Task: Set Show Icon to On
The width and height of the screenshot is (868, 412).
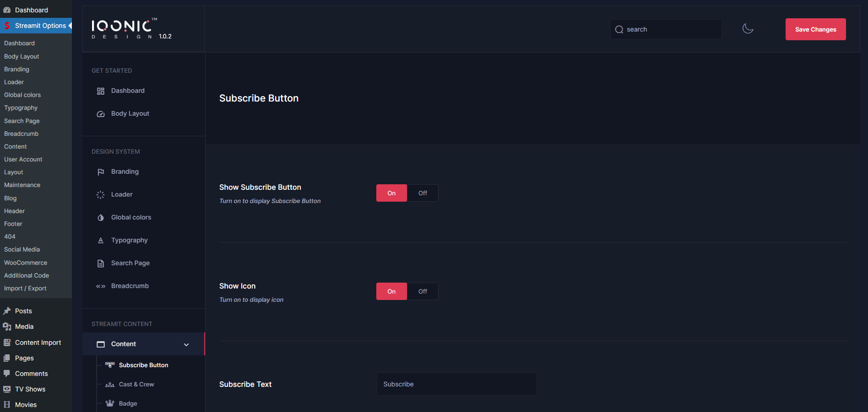Action: [x=391, y=291]
